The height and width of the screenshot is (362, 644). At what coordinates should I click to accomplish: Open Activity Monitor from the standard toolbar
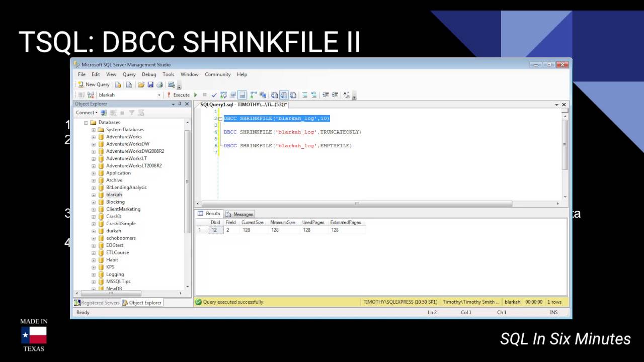pos(171,84)
